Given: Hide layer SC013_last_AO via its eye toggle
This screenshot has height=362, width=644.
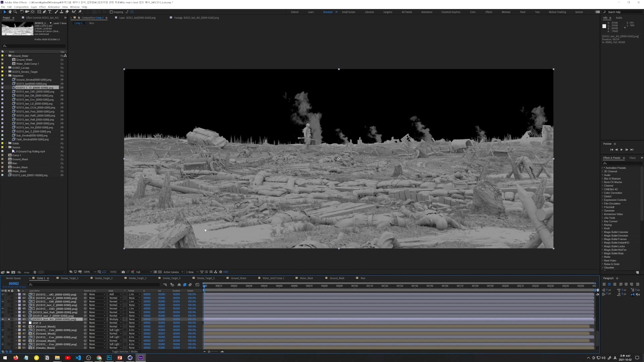Looking at the screenshot, I should (3, 319).
